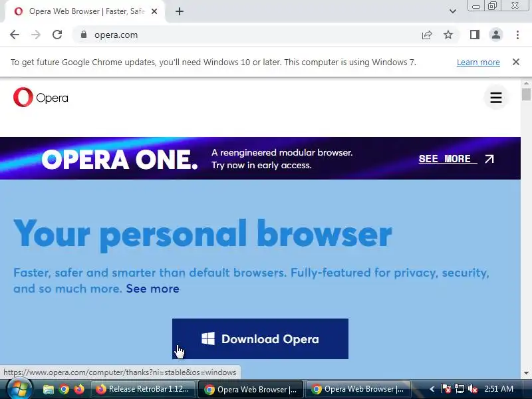The width and height of the screenshot is (532, 399).
Task: Launch Chrome from taskbar quick launch
Action: coord(64,389)
